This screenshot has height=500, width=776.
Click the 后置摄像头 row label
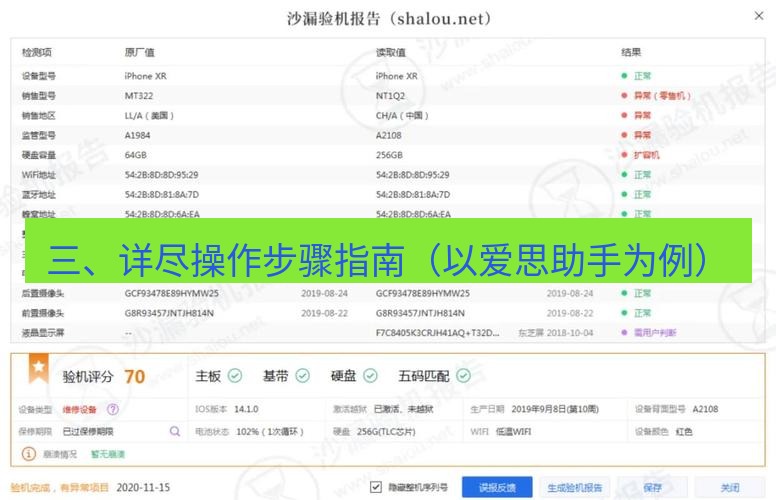point(43,294)
